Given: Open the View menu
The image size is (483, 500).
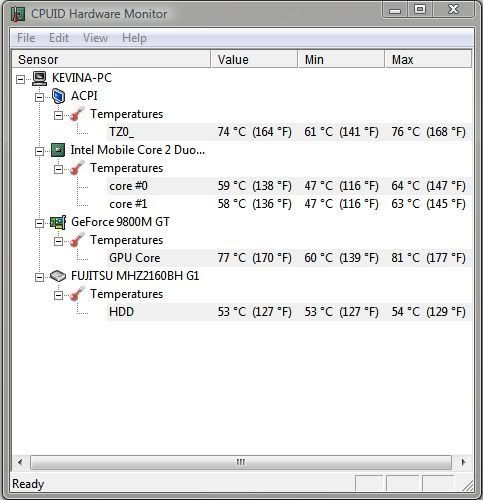Looking at the screenshot, I should [95, 38].
